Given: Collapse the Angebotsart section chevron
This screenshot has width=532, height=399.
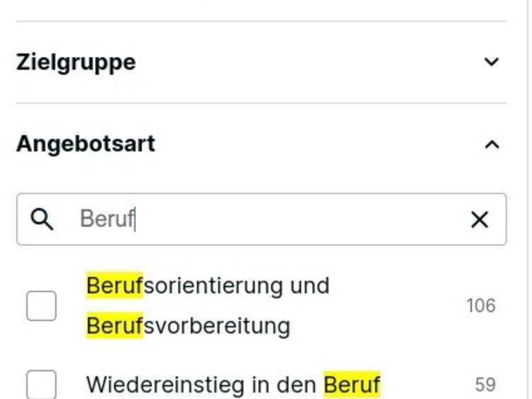Looking at the screenshot, I should tap(491, 145).
